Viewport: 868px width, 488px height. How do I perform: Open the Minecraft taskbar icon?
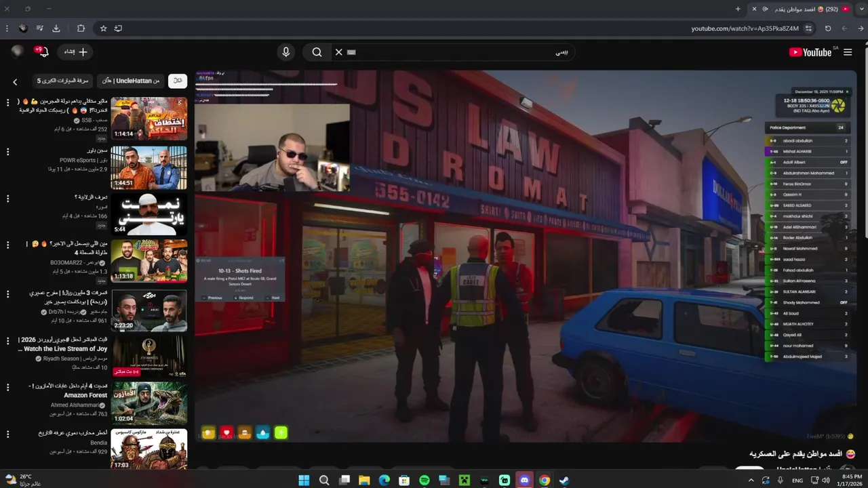click(465, 480)
